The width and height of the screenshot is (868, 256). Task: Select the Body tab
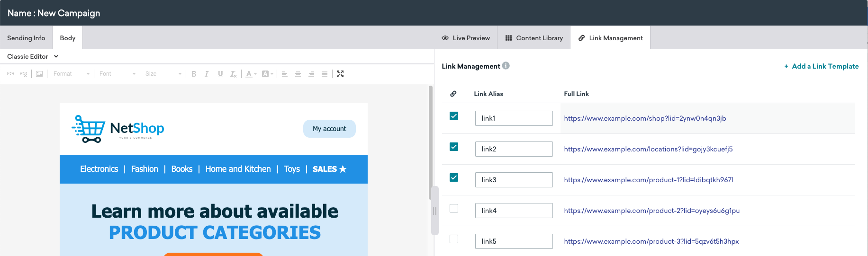(68, 38)
